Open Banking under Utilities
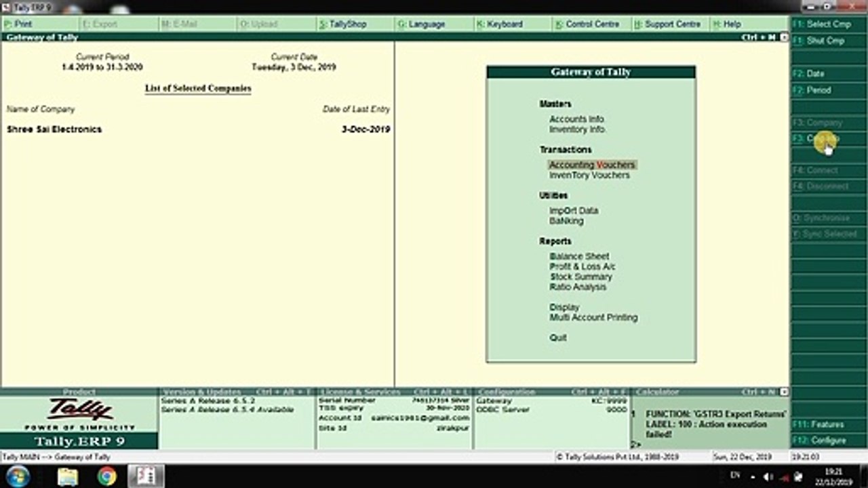This screenshot has width=868, height=488. [x=566, y=221]
